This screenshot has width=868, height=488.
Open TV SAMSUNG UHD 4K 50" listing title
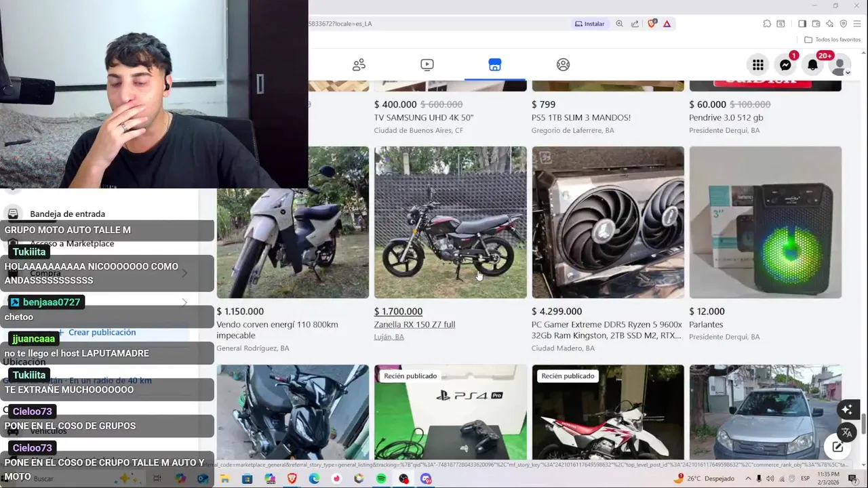pyautogui.click(x=424, y=117)
